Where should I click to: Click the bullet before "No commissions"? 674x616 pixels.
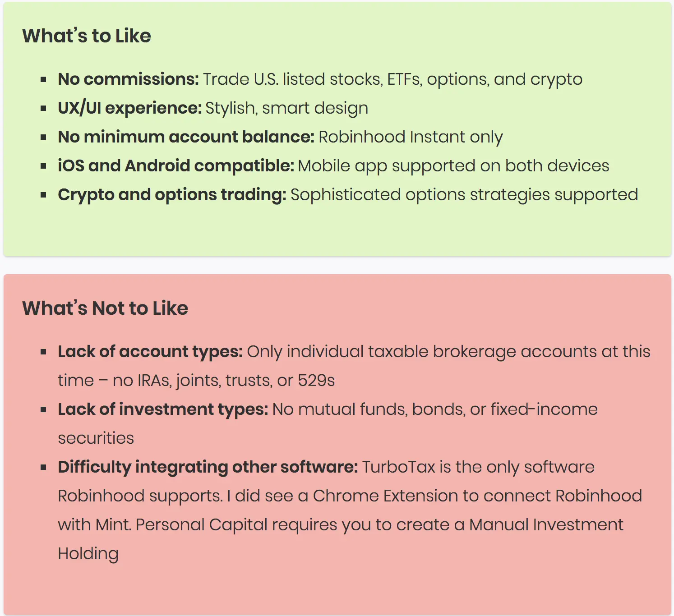click(x=43, y=80)
